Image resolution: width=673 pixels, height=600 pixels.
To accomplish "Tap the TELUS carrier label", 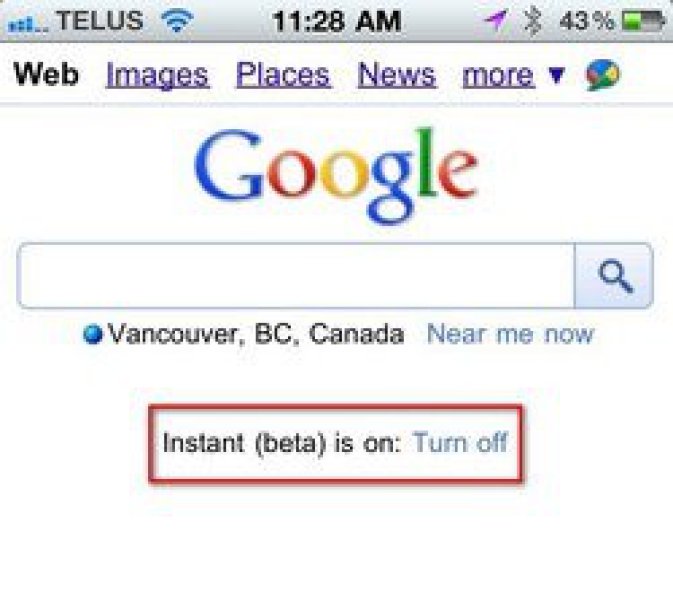I will tap(100, 20).
